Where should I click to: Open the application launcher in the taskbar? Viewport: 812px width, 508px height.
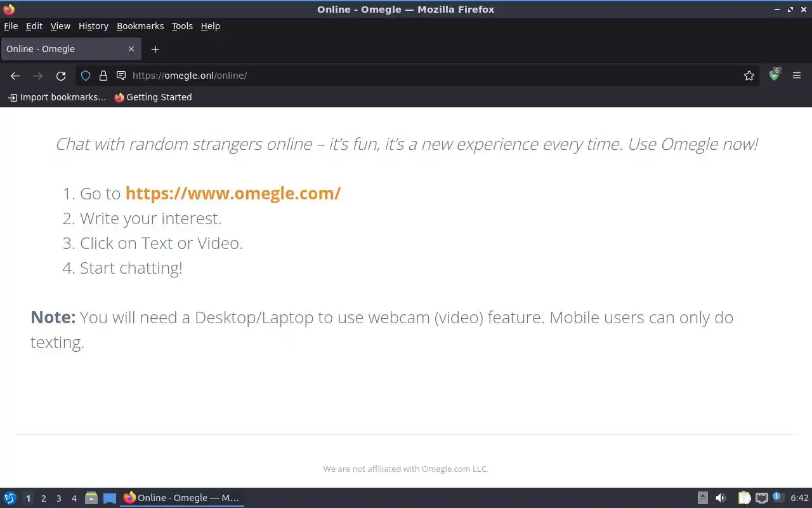tap(10, 498)
